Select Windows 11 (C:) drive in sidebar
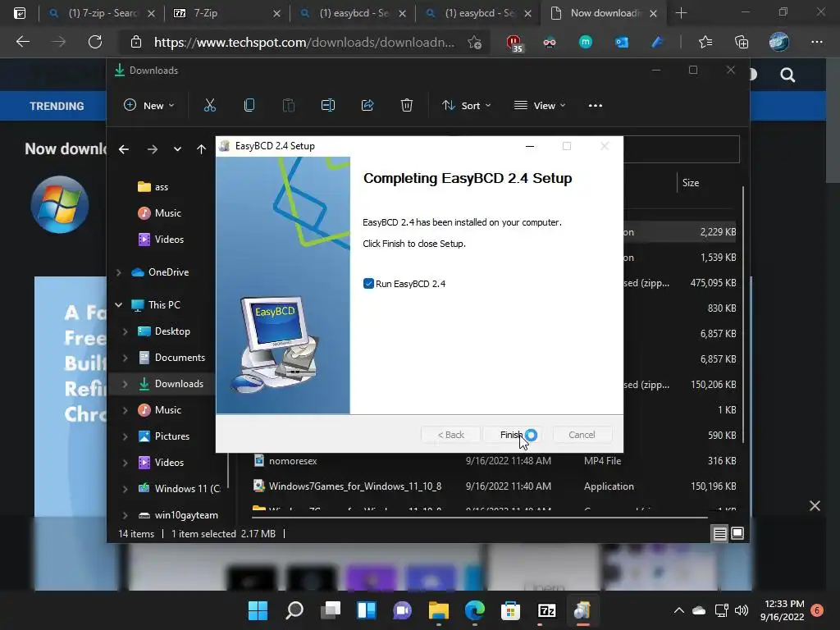Image resolution: width=840 pixels, height=630 pixels. [179, 488]
